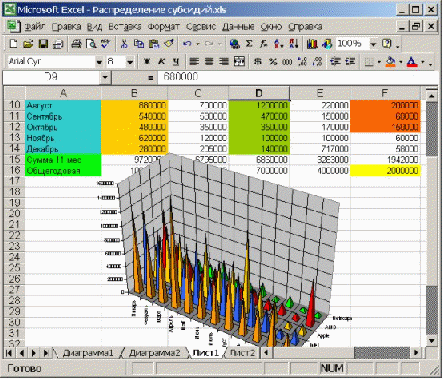
Task: Toggle Italic formatting button
Action: [161, 61]
